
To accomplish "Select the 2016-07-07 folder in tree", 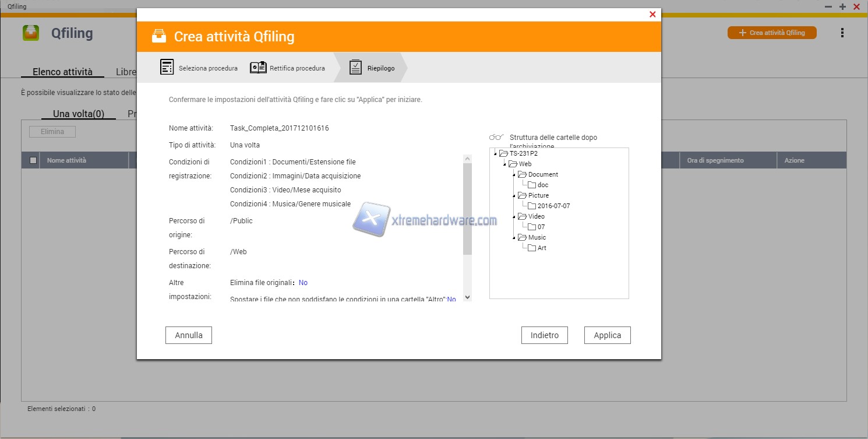I will (553, 206).
